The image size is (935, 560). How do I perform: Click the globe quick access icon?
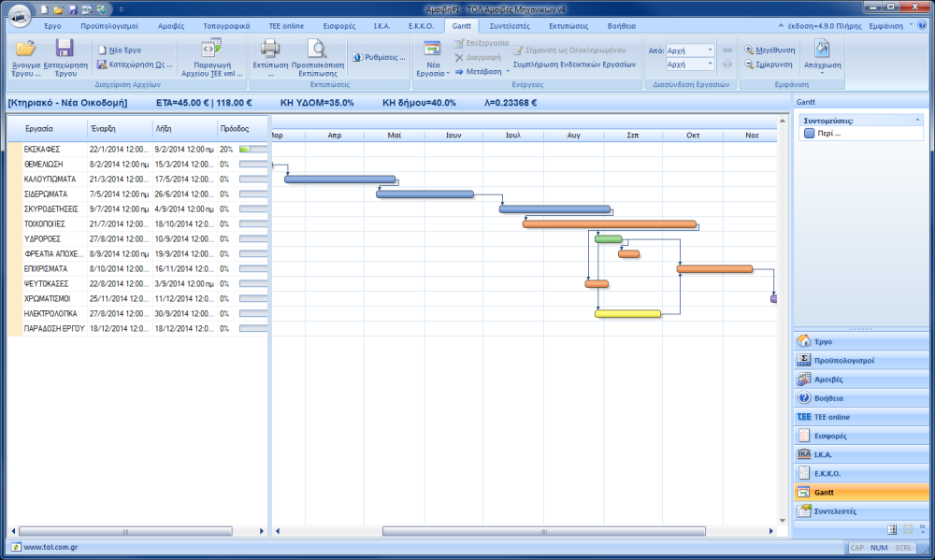[x=102, y=9]
